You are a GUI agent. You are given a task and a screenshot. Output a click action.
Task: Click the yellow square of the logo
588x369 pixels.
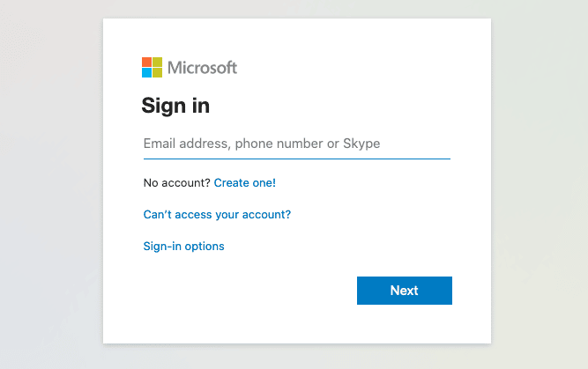[157, 73]
